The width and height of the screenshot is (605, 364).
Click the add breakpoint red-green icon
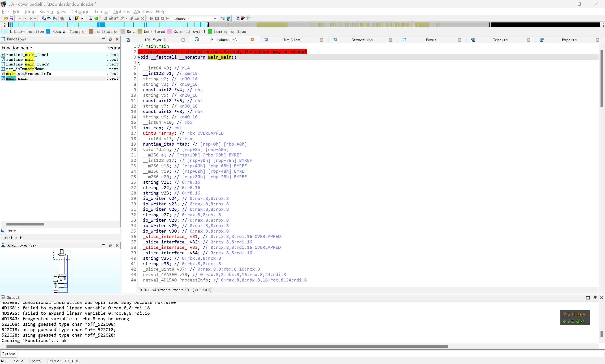[x=243, y=18]
